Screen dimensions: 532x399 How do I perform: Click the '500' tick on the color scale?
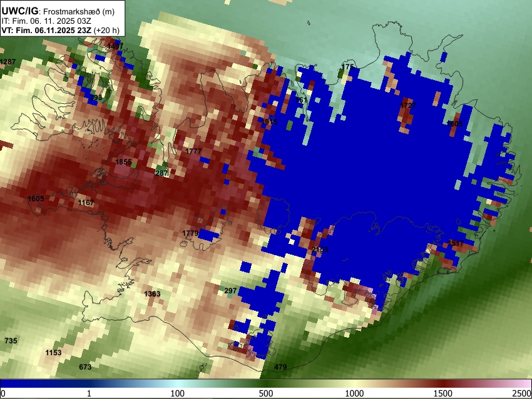coord(265,393)
